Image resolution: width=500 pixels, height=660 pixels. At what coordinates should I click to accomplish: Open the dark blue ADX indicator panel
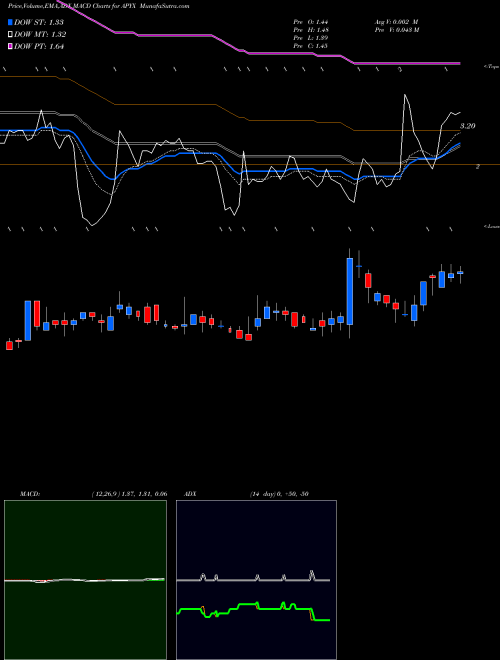coord(256,580)
